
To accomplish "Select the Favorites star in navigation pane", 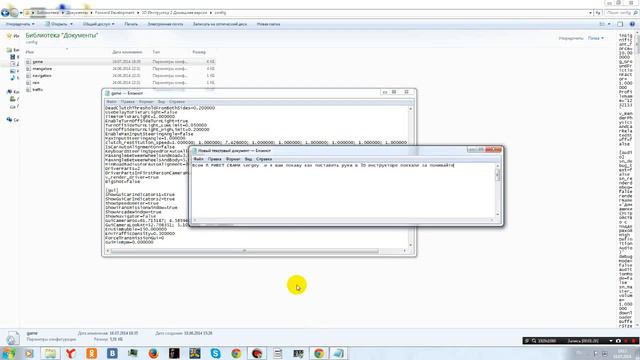I will coord(9,36).
